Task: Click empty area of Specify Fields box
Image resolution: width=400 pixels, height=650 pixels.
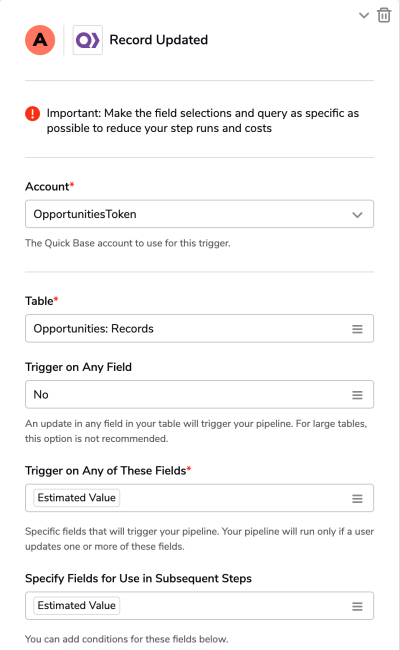Action: coord(234,606)
